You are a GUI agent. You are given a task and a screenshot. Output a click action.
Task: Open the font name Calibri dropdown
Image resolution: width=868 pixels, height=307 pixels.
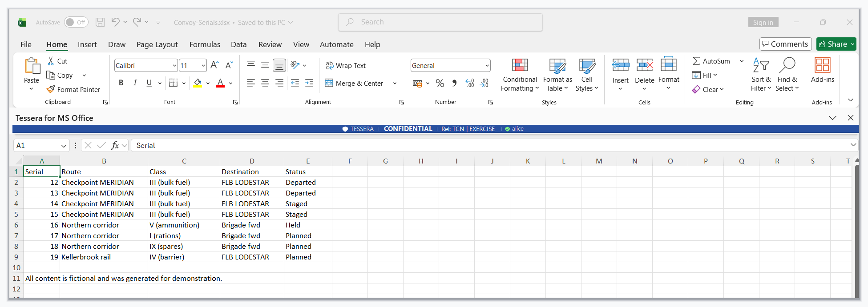pyautogui.click(x=174, y=65)
